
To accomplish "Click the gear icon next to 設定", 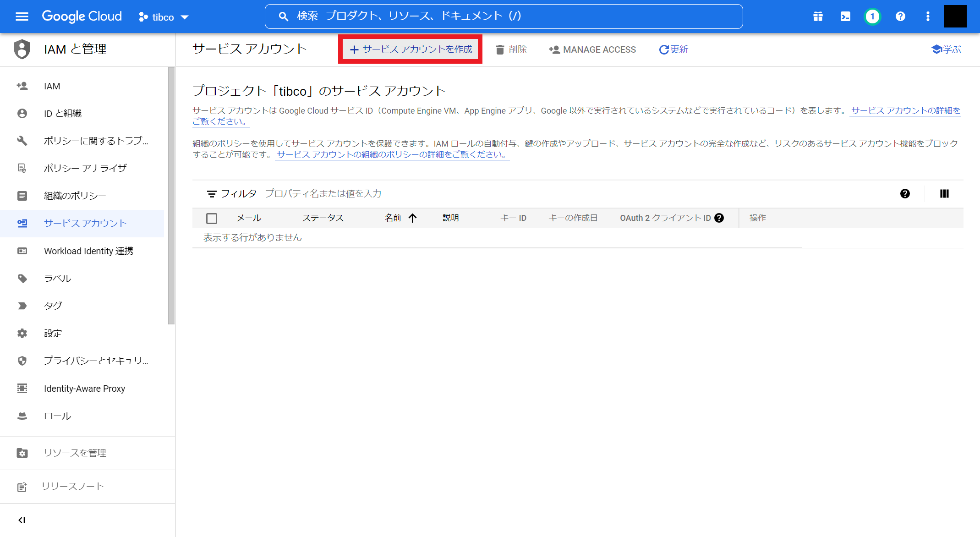I will (22, 334).
